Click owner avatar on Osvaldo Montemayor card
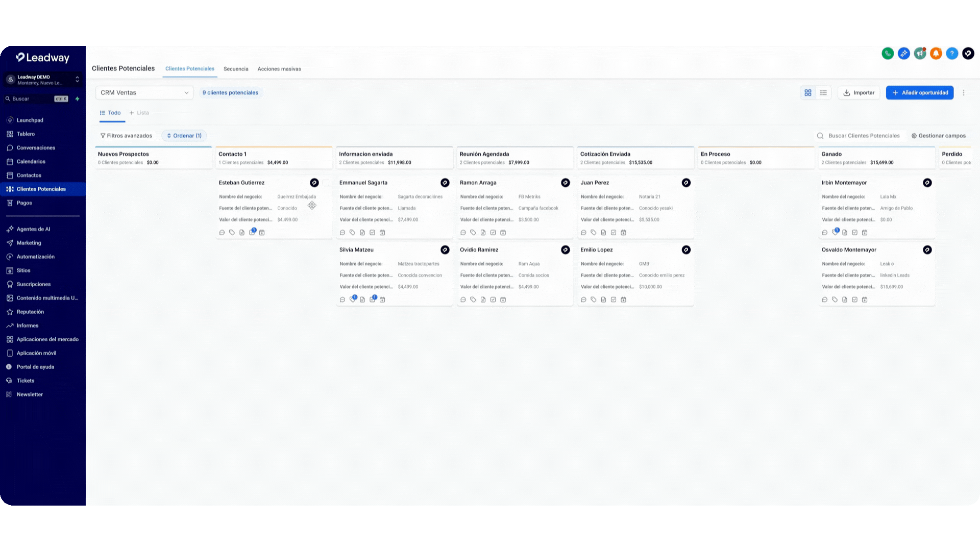The width and height of the screenshot is (980, 551). (x=927, y=250)
